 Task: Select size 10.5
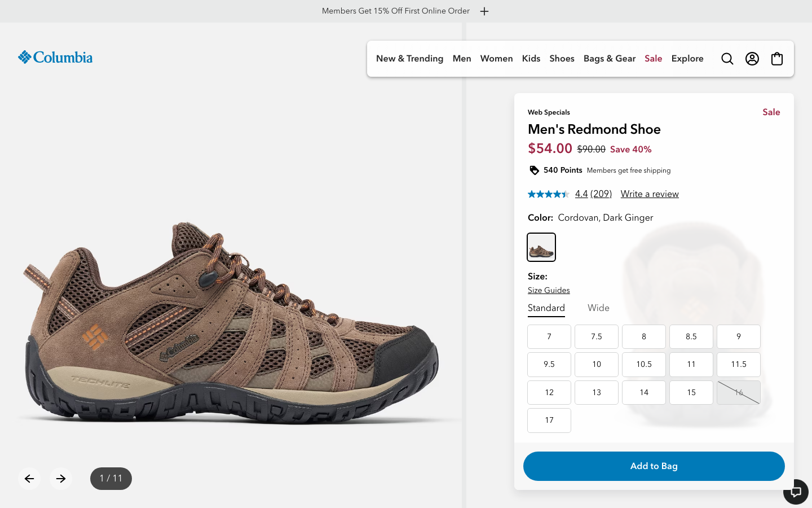point(644,365)
